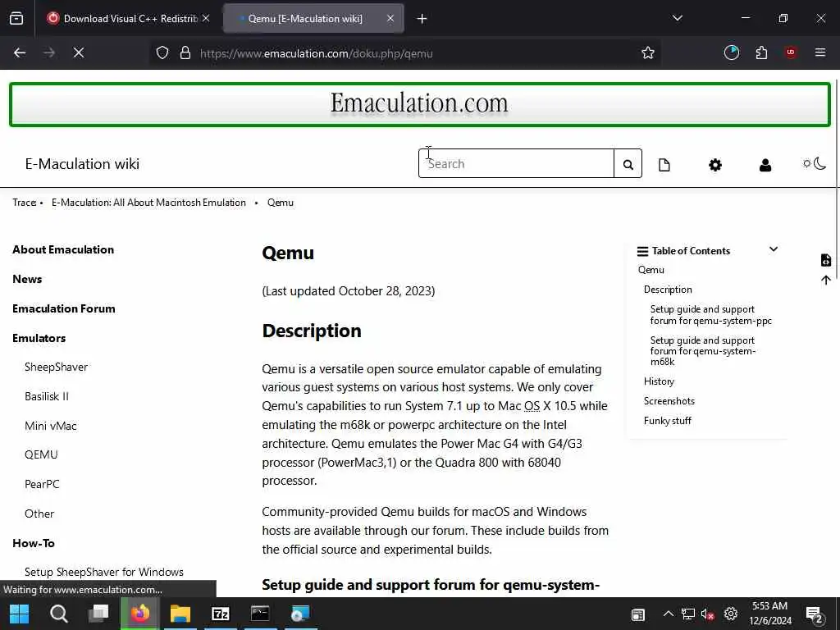Bookmark this page with the star
The height and width of the screenshot is (630, 840).
click(648, 52)
